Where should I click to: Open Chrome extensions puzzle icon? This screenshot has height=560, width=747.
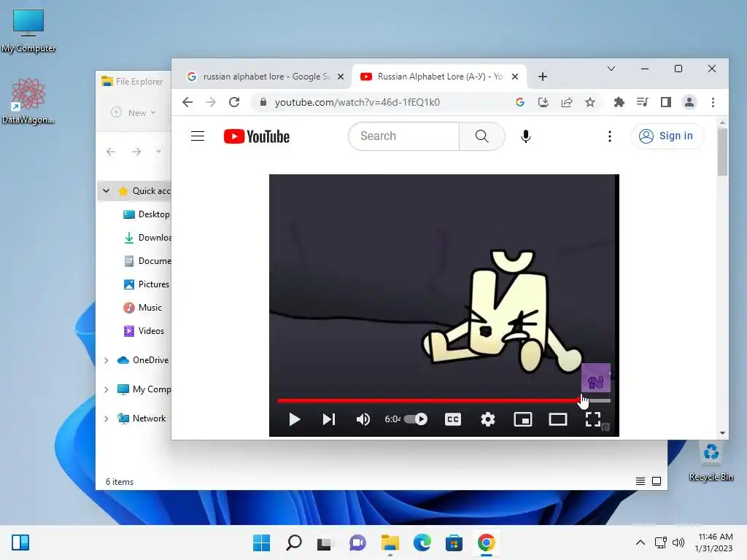[619, 102]
